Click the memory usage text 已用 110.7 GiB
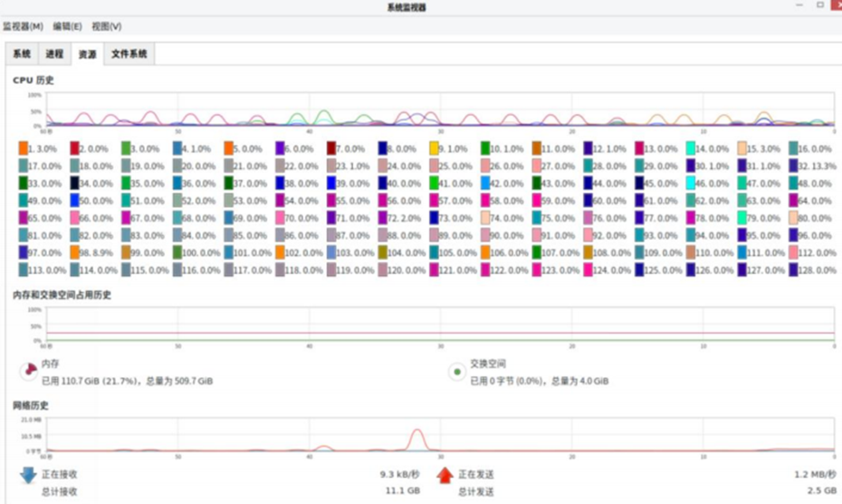842x504 pixels. 128,381
